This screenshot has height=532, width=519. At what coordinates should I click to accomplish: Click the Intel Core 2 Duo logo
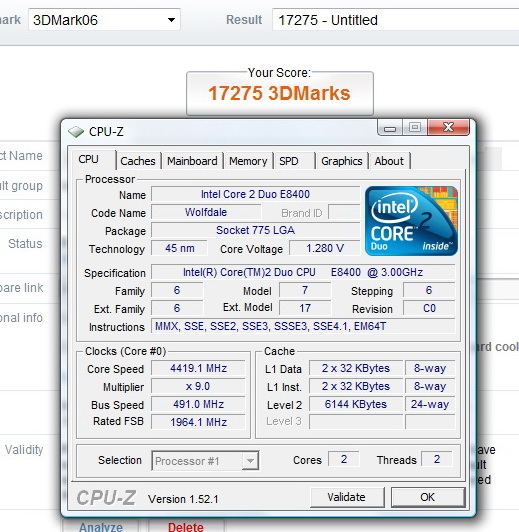pyautogui.click(x=411, y=221)
